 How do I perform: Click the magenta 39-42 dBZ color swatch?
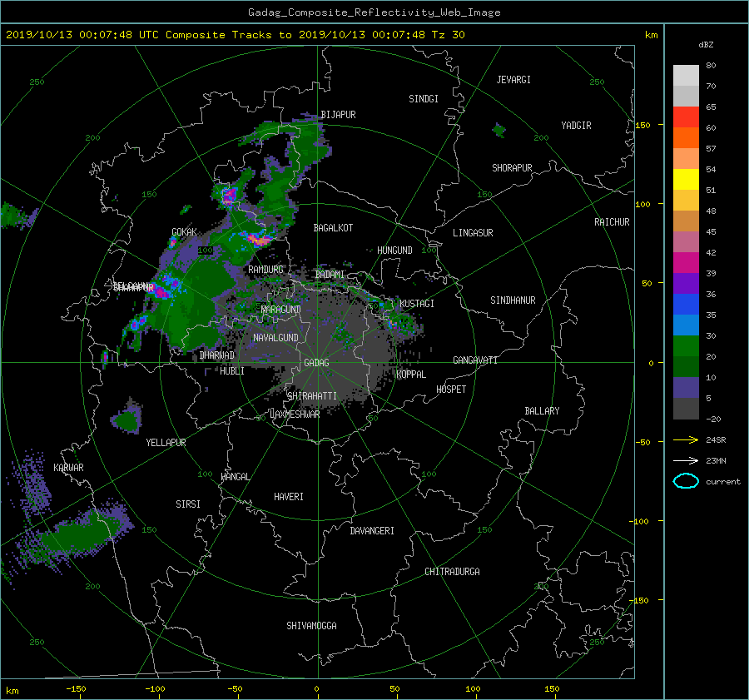coord(686,263)
